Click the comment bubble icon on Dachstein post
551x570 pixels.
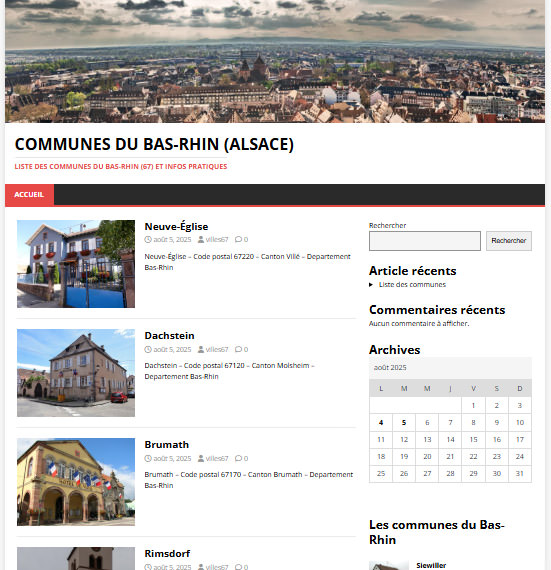coord(238,349)
